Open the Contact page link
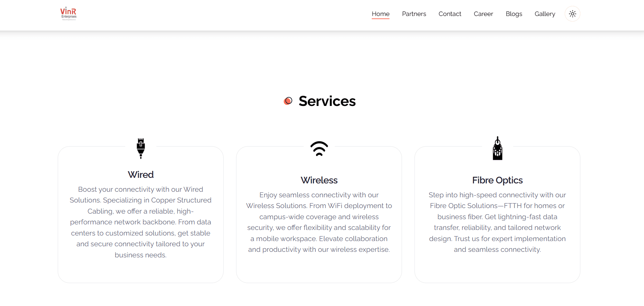Image resolution: width=644 pixels, height=306 pixels. click(450, 14)
